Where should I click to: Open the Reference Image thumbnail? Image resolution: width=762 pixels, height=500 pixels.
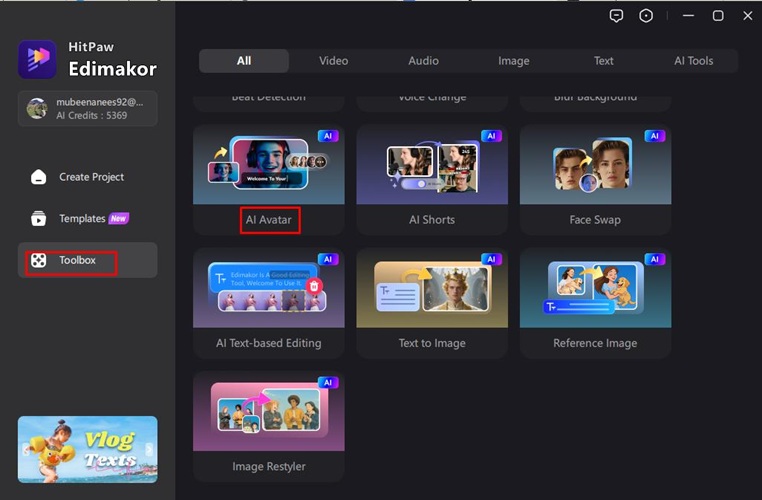pos(595,289)
